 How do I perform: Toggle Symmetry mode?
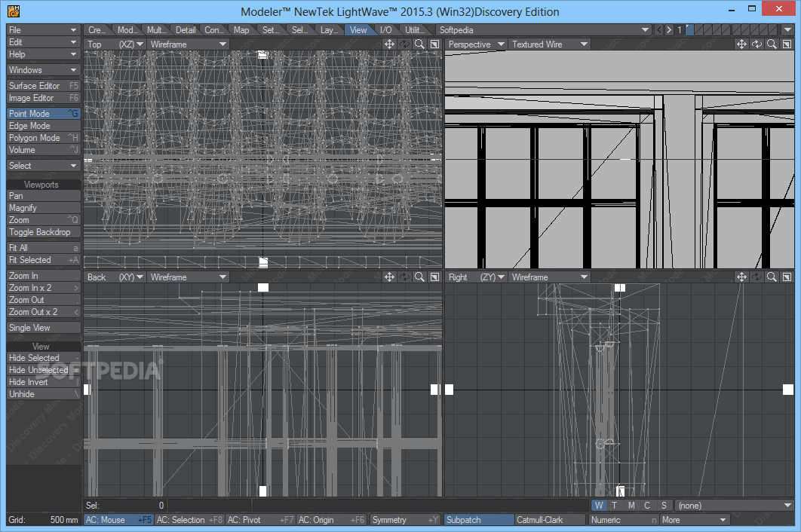[405, 520]
